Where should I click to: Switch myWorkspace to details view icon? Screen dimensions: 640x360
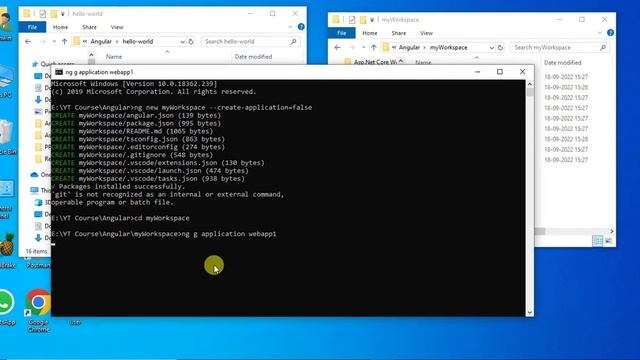pos(597,241)
